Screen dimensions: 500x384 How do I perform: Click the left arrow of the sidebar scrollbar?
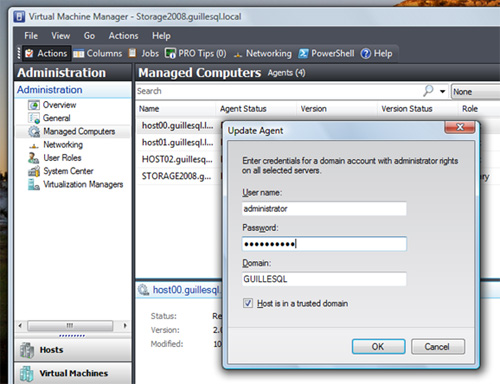click(20, 325)
